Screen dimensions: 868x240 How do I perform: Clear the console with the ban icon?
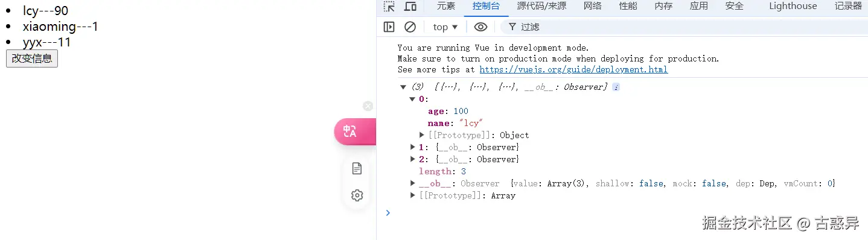410,27
